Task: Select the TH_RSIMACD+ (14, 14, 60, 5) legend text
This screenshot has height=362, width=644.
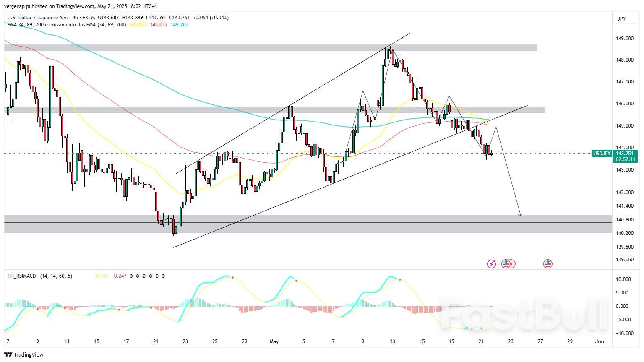Action: [x=40, y=276]
